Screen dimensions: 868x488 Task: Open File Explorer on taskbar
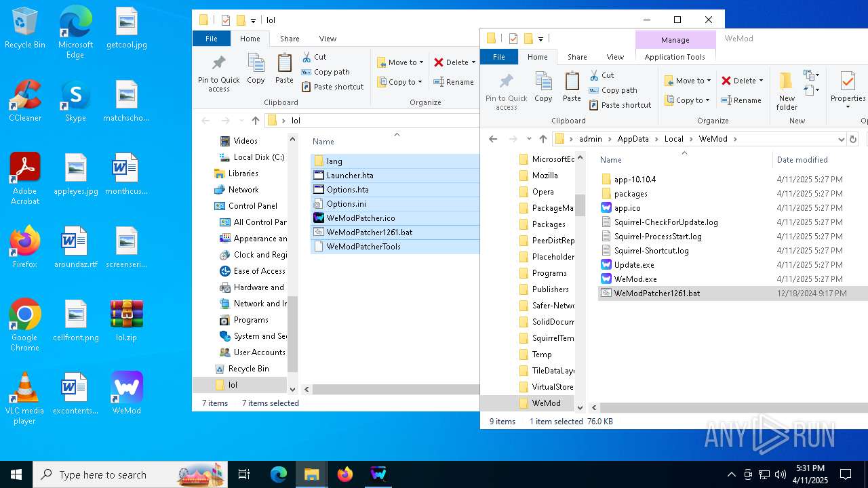tap(311, 474)
